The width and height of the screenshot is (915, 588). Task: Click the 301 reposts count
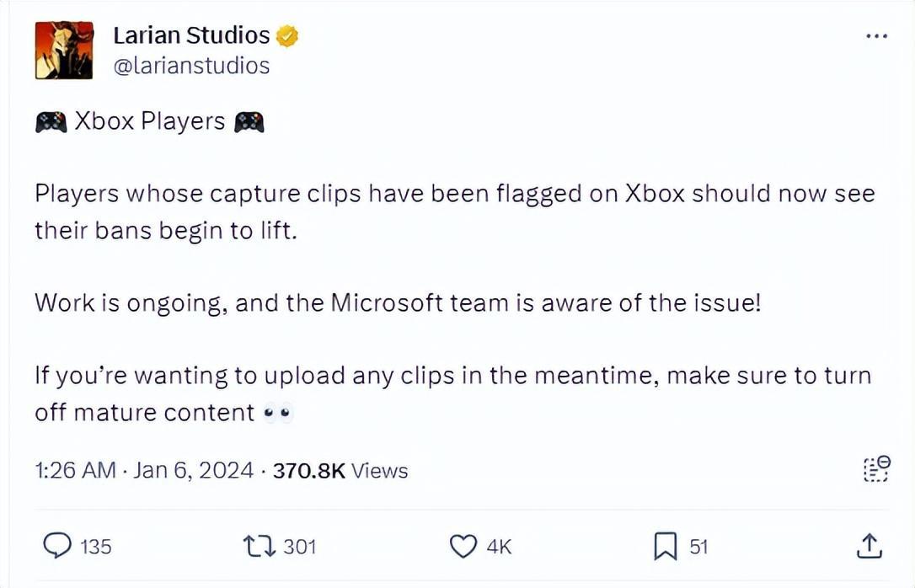[299, 547]
